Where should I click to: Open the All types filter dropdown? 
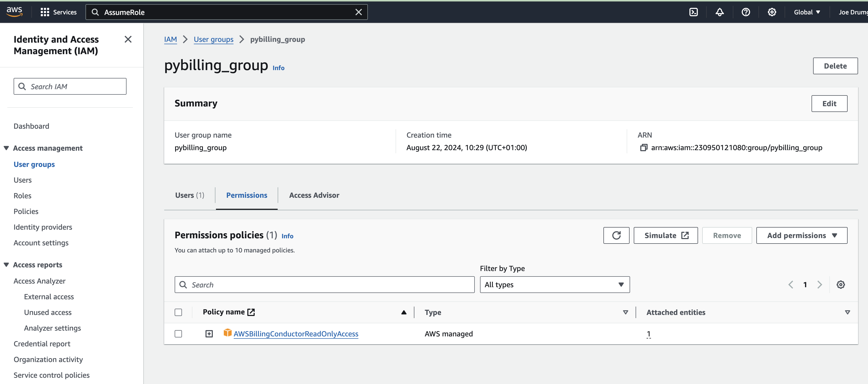[x=555, y=285]
